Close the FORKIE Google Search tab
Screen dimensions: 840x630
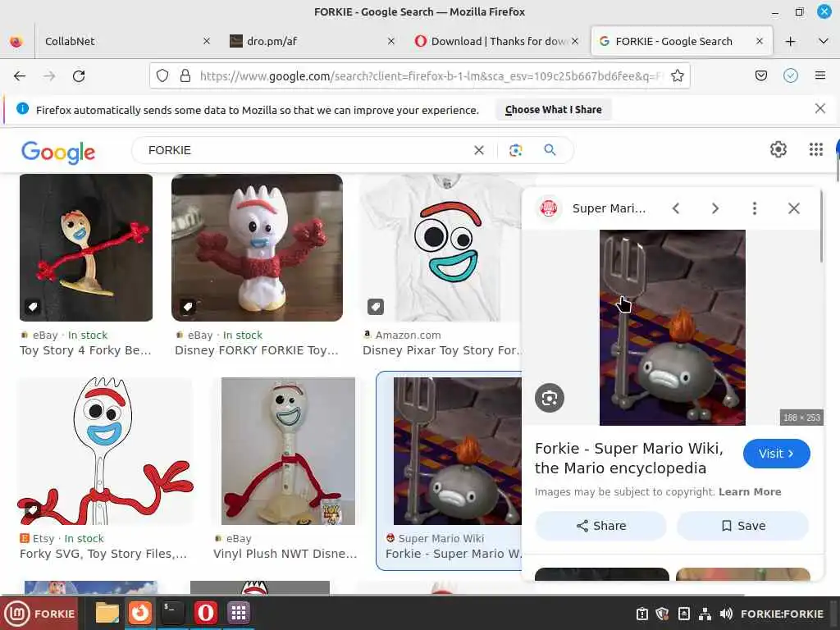759,41
